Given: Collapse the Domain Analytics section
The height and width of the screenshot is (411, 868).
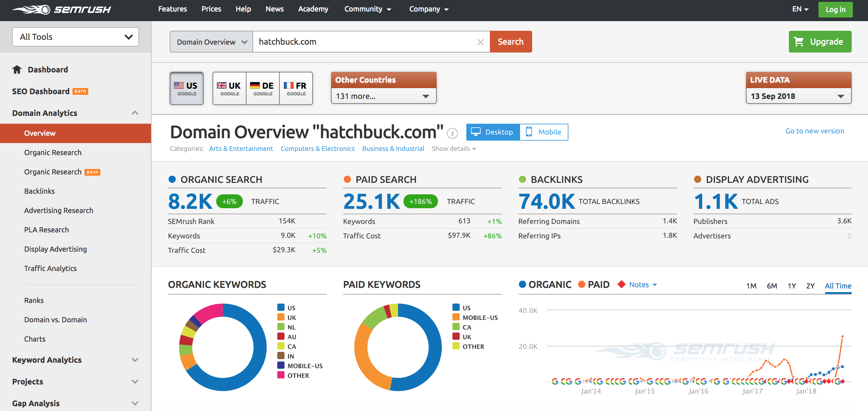Looking at the screenshot, I should coord(135,113).
